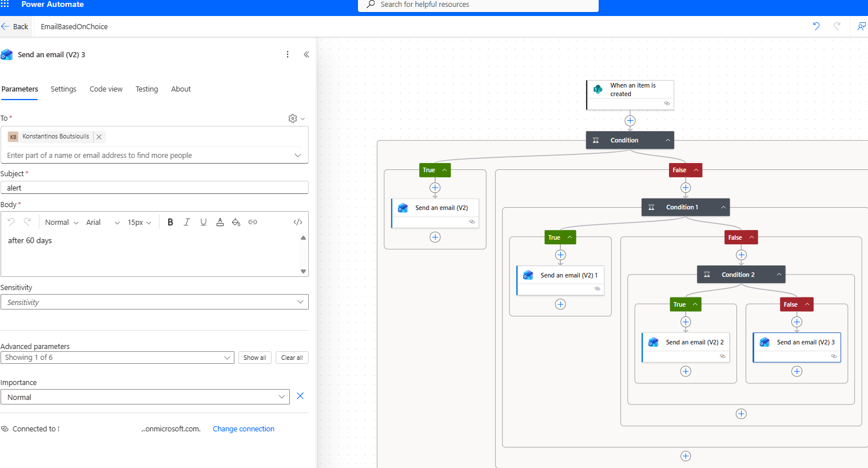Open the more options menu for action
This screenshot has height=468, width=868.
click(288, 54)
